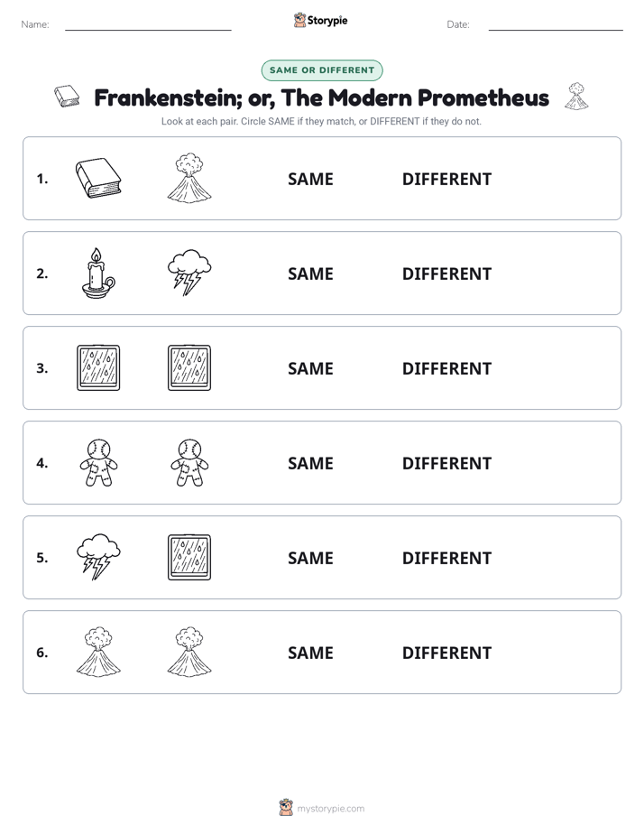644x834 pixels.
Task: Click the small book icon beside the title
Action: 67,97
